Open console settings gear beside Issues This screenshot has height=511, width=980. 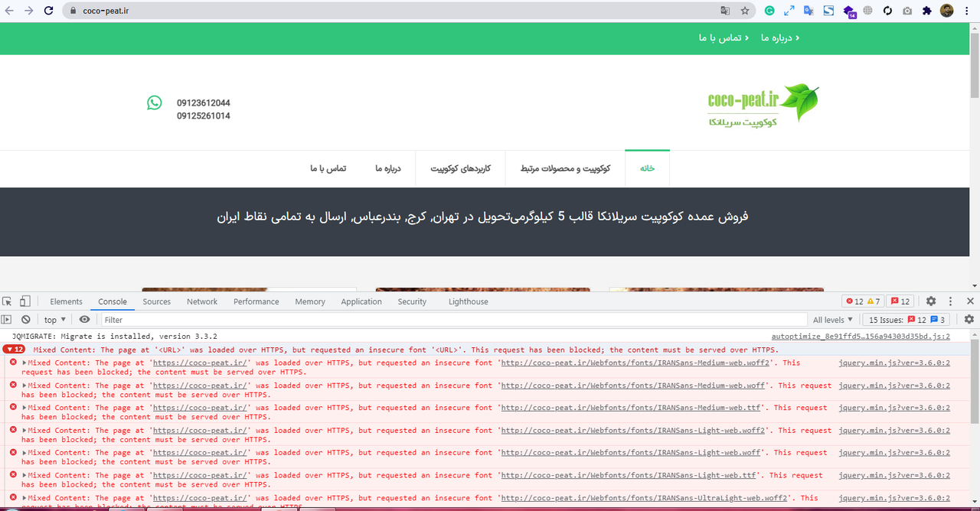click(x=969, y=320)
